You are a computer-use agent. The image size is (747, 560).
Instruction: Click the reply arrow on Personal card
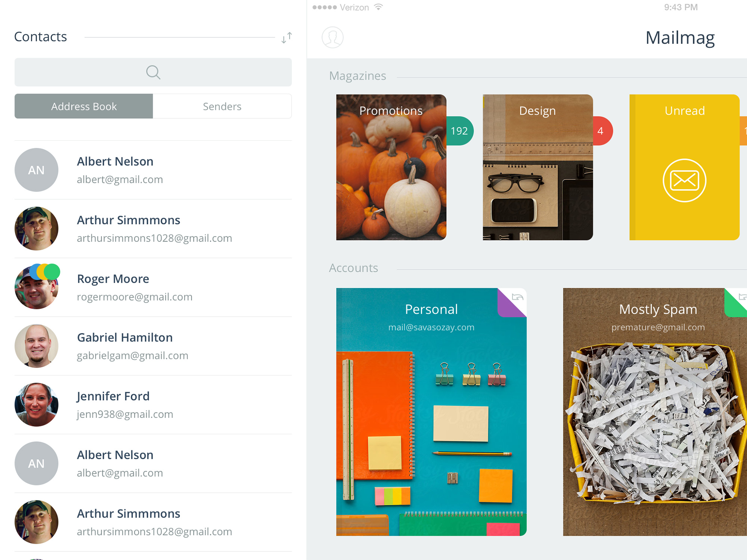click(x=518, y=297)
